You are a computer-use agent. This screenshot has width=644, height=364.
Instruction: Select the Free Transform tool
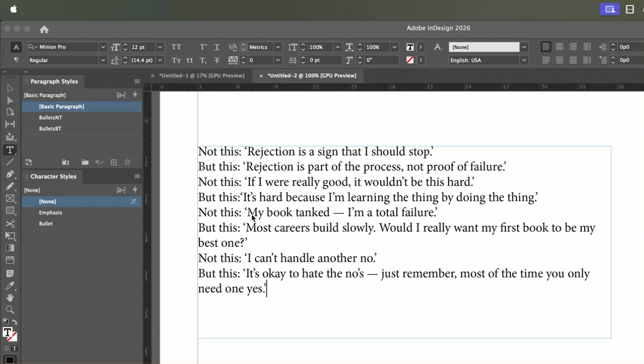tap(10, 236)
